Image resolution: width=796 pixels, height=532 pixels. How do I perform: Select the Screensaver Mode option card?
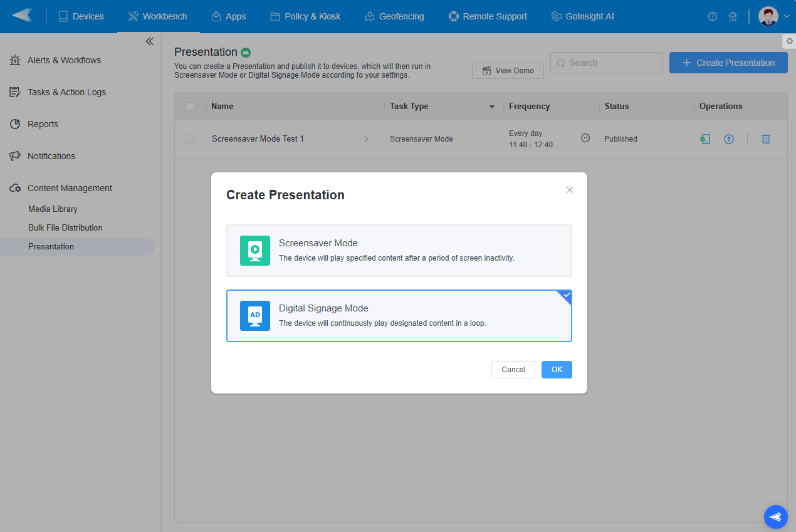click(399, 250)
